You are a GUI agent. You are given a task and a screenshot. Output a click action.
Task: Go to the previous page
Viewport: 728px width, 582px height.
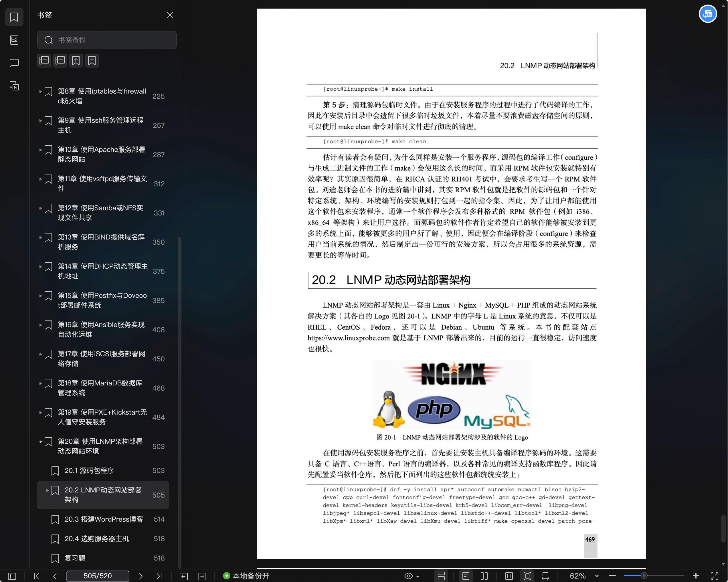coord(55,576)
